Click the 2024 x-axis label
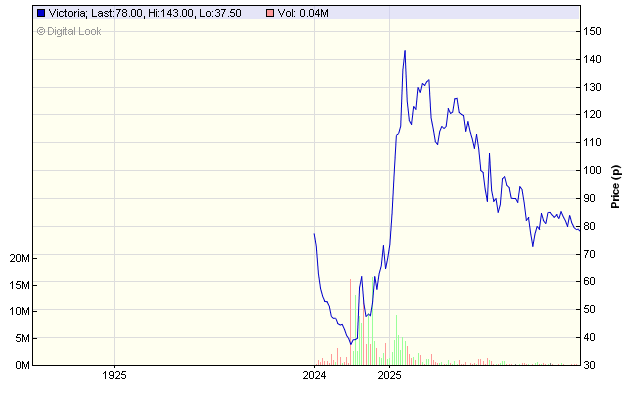The width and height of the screenshot is (640, 401). click(x=314, y=375)
